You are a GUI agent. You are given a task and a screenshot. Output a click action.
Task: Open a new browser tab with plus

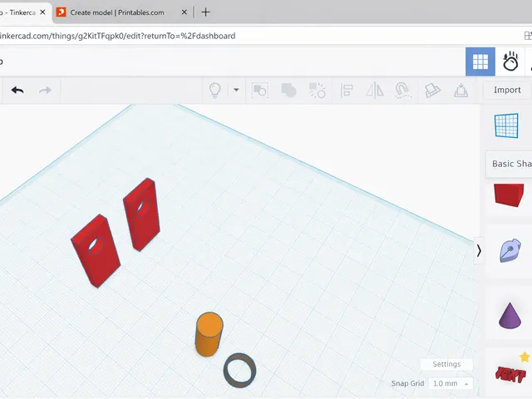tap(205, 12)
